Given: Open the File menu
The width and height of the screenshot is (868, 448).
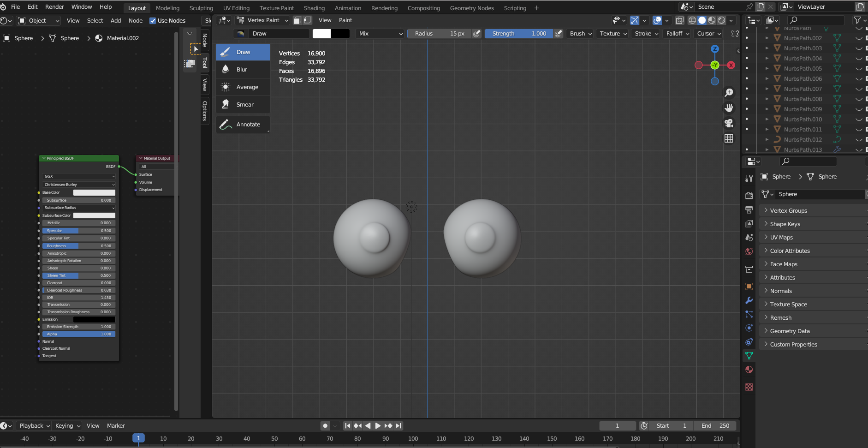Looking at the screenshot, I should 15,7.
